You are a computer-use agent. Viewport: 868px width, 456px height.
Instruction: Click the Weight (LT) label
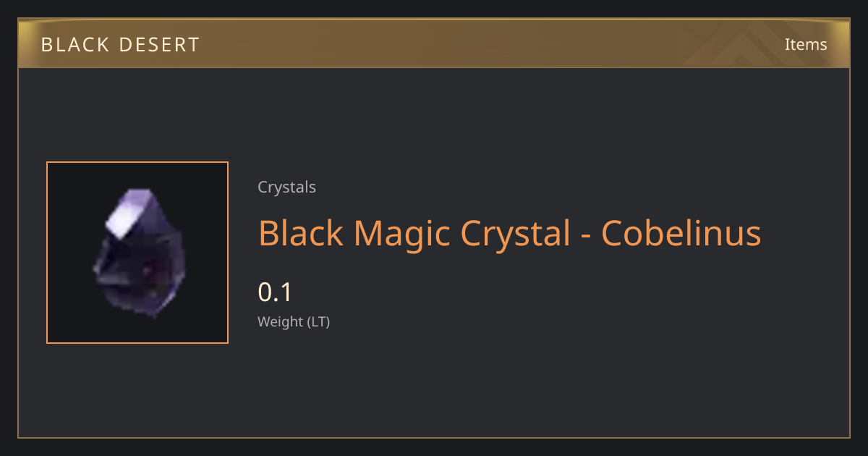coord(294,322)
